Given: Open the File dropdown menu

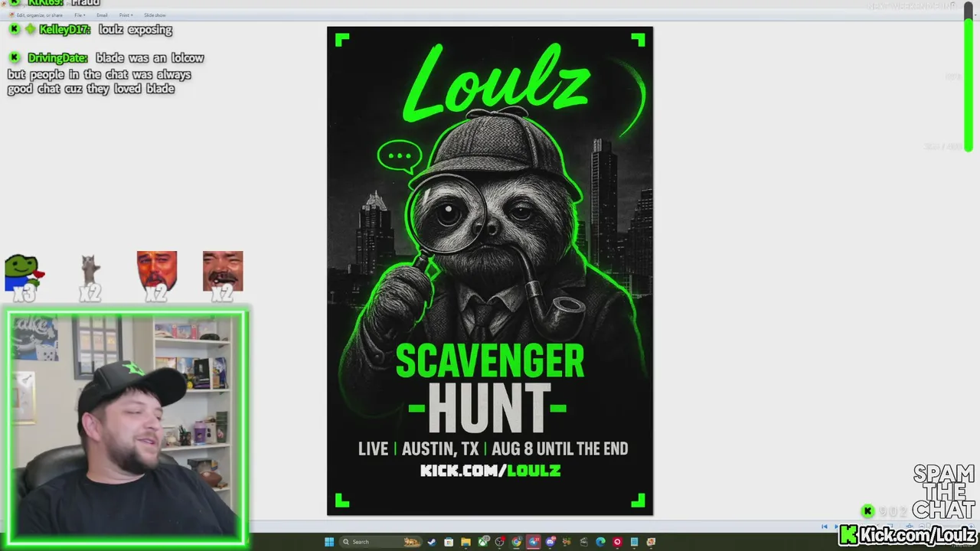Looking at the screenshot, I should [x=79, y=15].
